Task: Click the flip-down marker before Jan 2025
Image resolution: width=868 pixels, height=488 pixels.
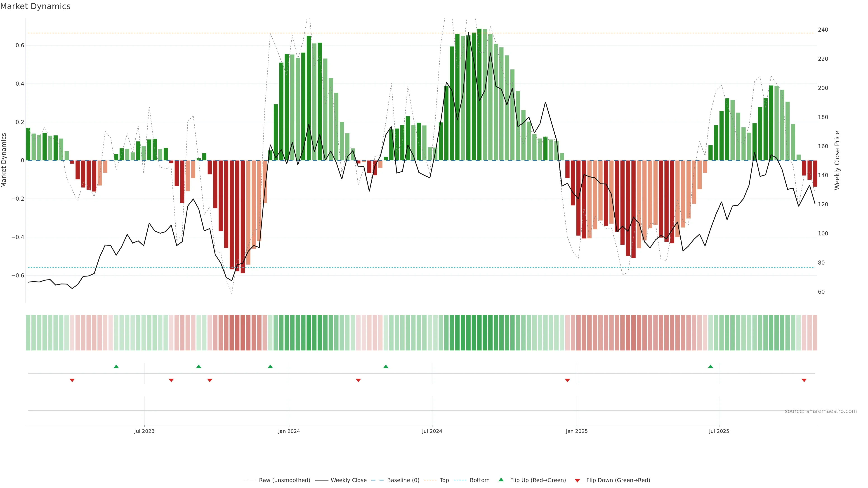Action: coord(567,380)
